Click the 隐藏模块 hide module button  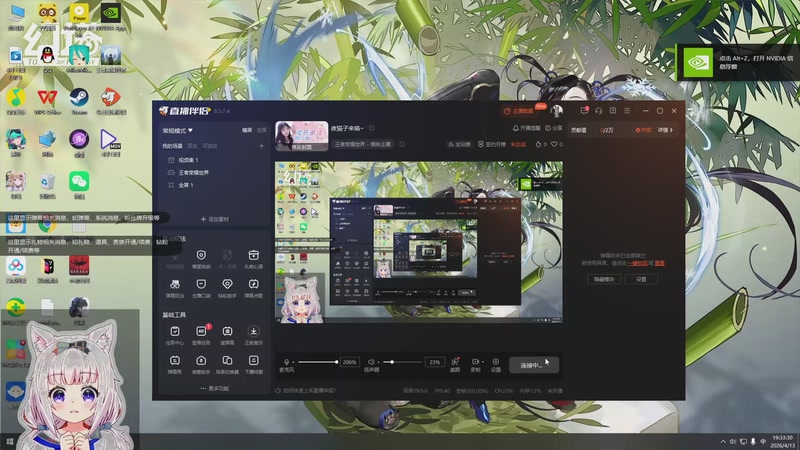click(x=604, y=280)
